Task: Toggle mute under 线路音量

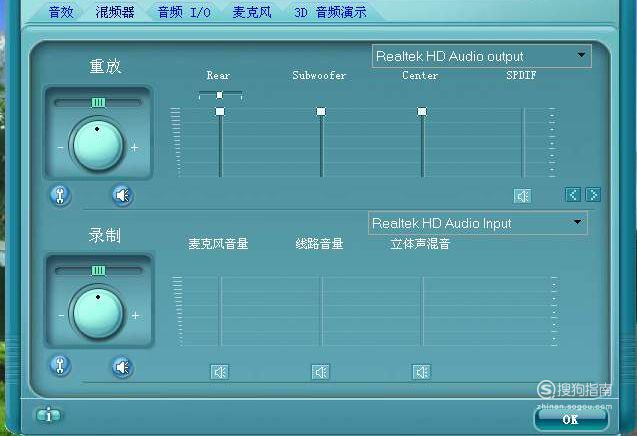Action: point(321,372)
